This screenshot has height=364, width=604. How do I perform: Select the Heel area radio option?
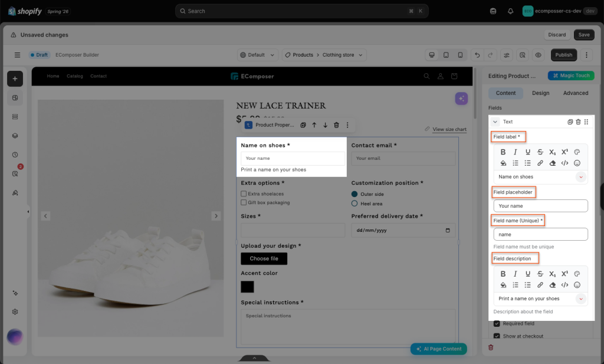[354, 204]
